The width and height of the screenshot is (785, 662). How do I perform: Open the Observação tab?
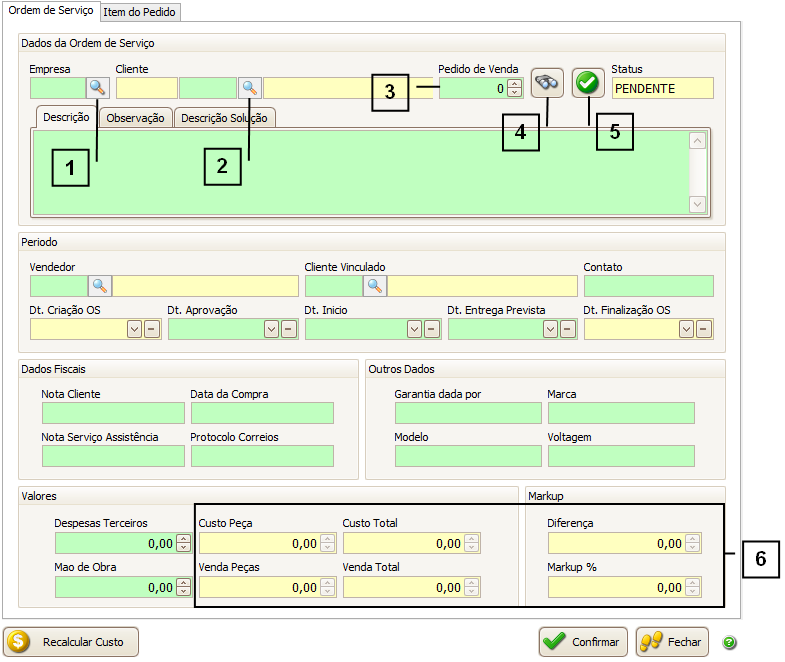point(135,118)
